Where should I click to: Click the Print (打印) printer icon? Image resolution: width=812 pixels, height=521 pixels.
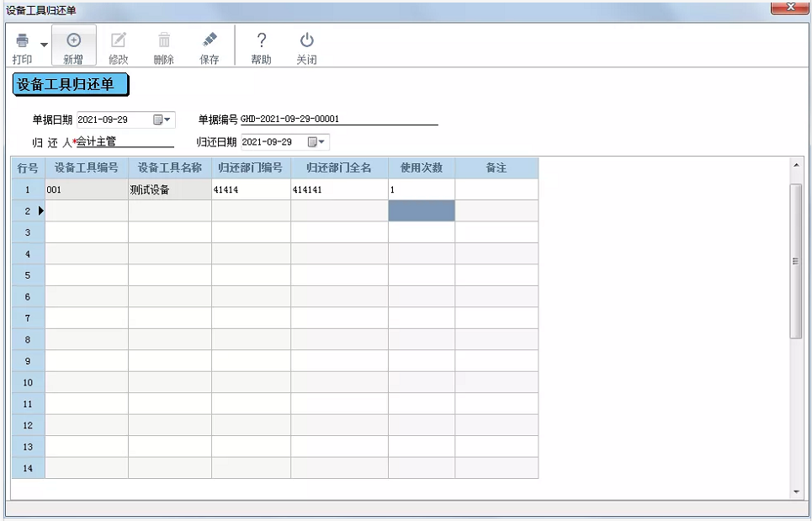[22, 40]
